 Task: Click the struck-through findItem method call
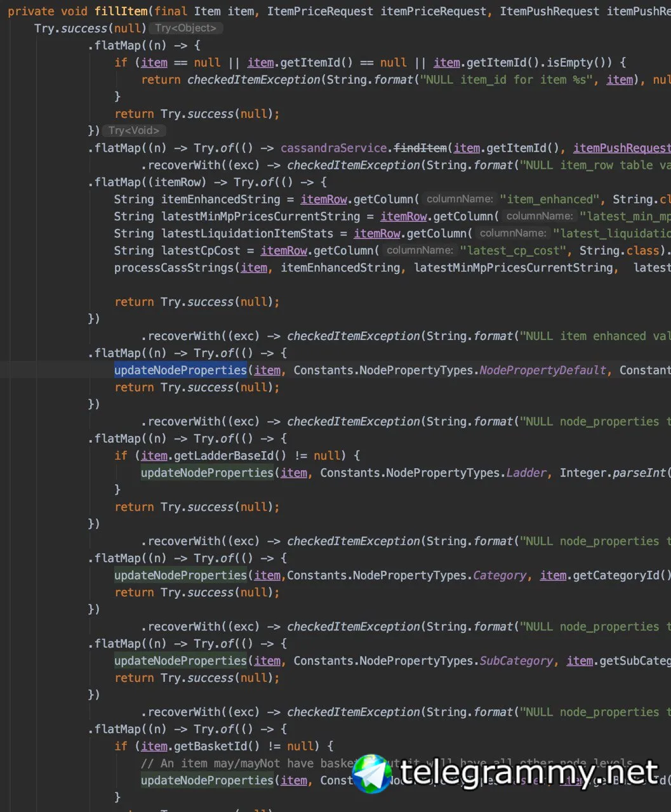click(x=420, y=148)
